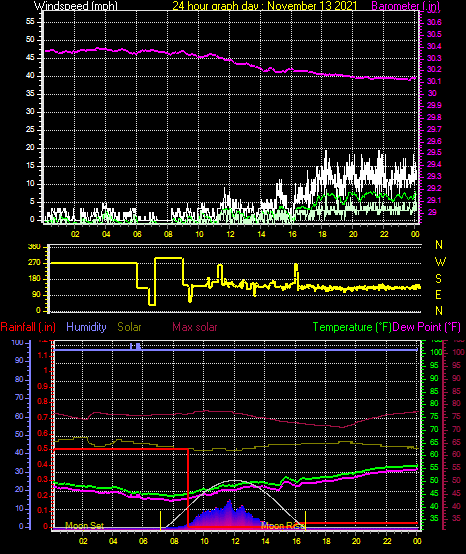The width and height of the screenshot is (466, 554).
Task: Click the E compass label beside direction graph
Action: 438,295
